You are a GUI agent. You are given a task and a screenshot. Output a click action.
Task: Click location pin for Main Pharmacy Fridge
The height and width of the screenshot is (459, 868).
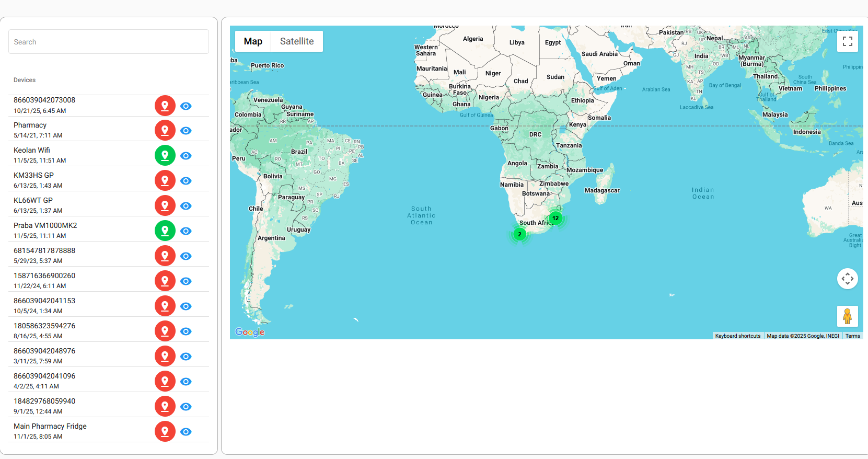[x=165, y=431]
